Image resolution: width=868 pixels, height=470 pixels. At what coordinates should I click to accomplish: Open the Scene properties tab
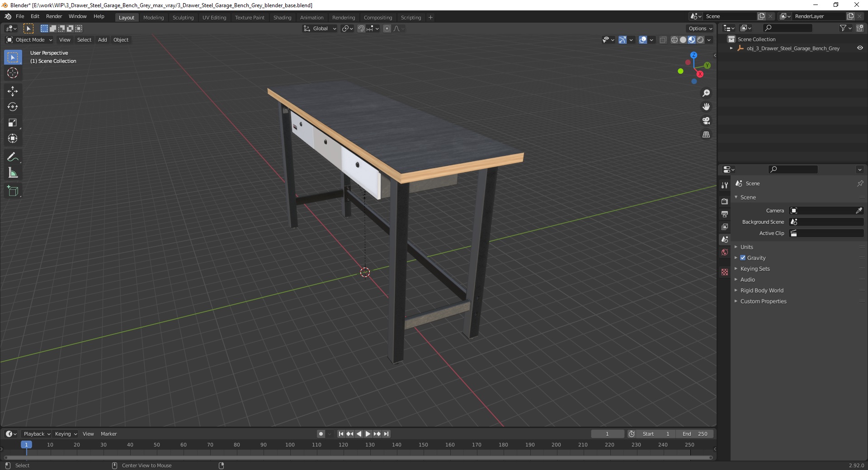tap(725, 240)
